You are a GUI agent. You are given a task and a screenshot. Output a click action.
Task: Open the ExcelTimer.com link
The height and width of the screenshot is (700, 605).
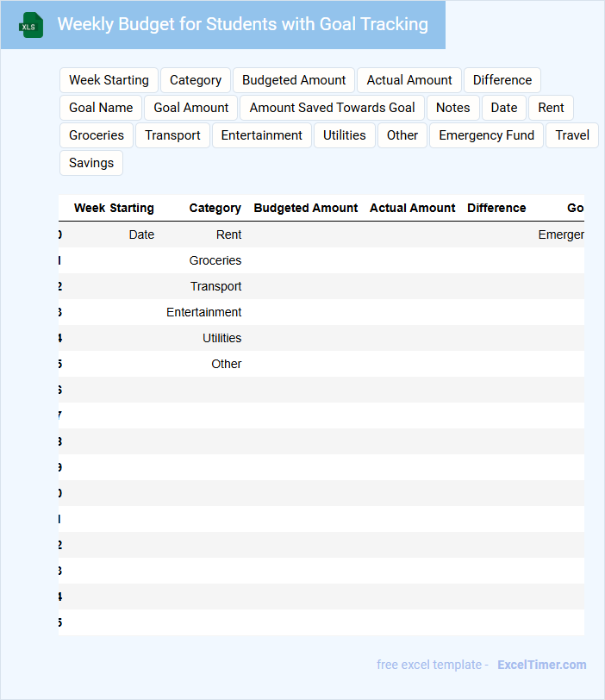pos(541,665)
